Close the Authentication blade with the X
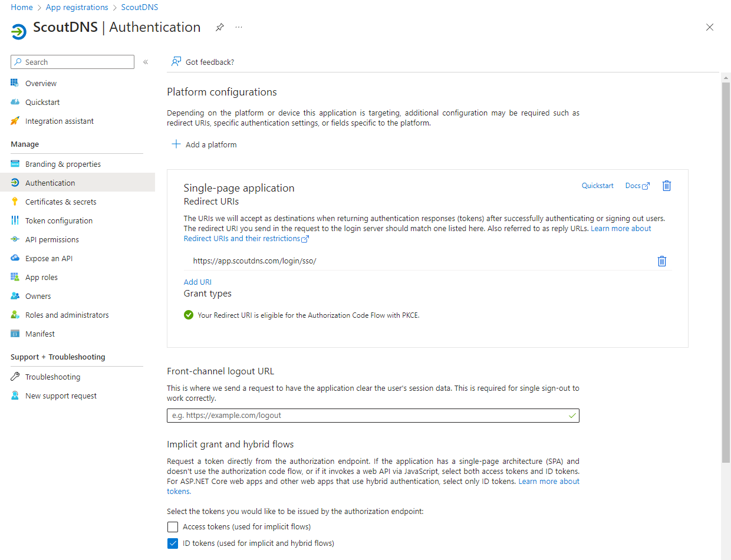The width and height of the screenshot is (731, 560). pos(710,27)
